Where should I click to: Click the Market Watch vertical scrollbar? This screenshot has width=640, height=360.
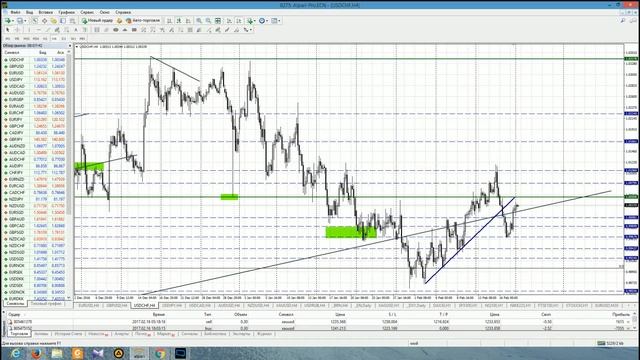[x=69, y=176]
